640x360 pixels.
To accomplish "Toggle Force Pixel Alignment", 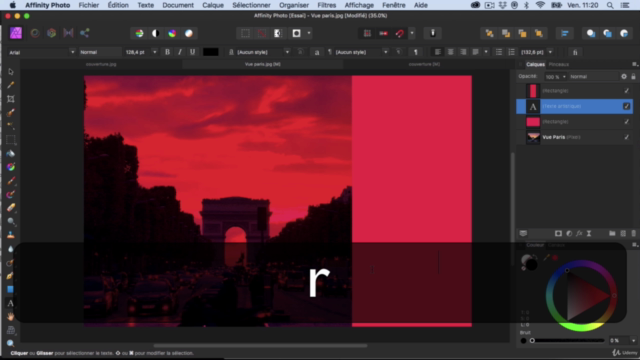I will (x=383, y=33).
